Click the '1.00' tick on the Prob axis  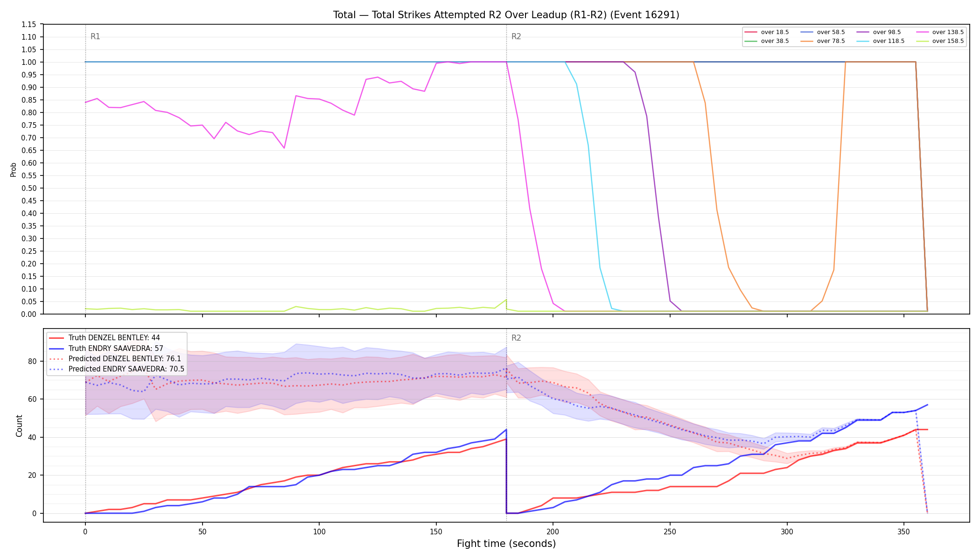(x=29, y=62)
